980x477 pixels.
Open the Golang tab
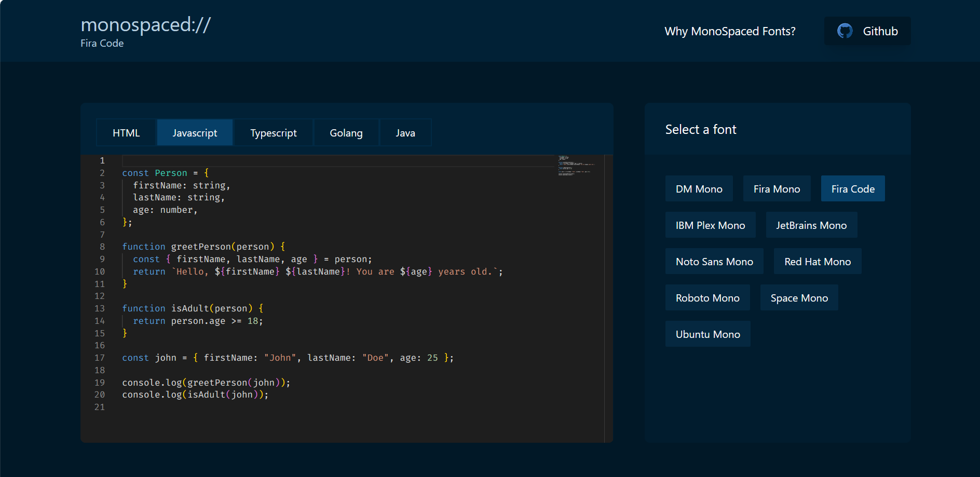tap(346, 133)
